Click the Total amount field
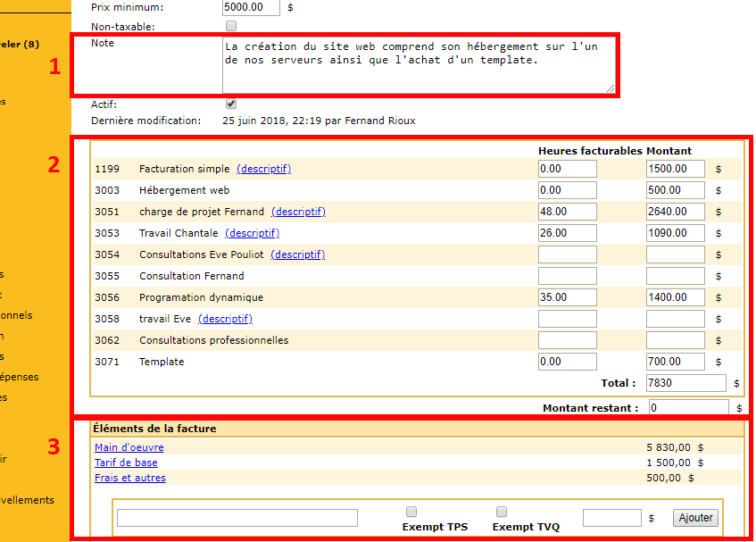The height and width of the screenshot is (542, 756). (687, 383)
